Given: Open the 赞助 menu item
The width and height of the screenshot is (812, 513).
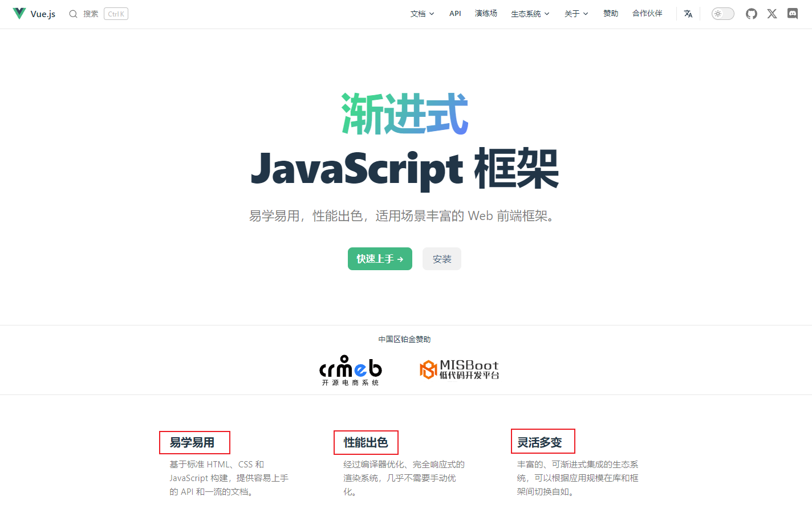Looking at the screenshot, I should click(x=611, y=14).
